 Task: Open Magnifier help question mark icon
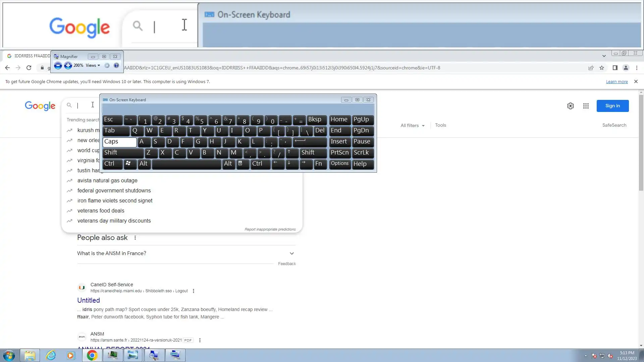click(116, 66)
